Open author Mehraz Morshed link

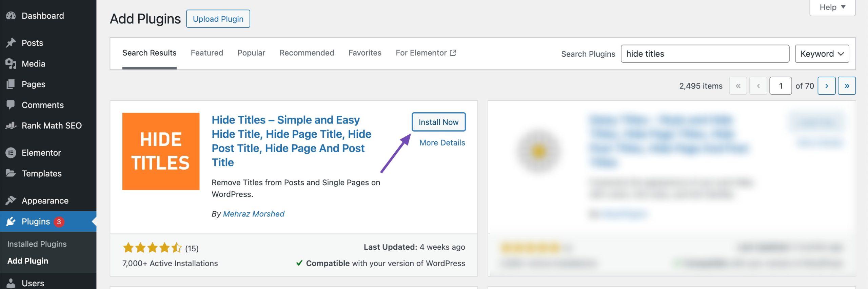[x=254, y=214]
